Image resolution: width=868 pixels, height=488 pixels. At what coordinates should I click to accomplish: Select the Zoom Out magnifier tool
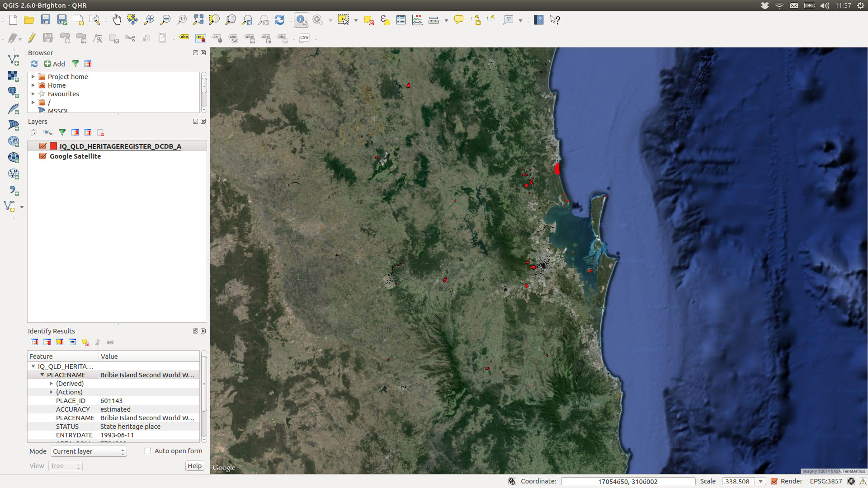point(165,20)
